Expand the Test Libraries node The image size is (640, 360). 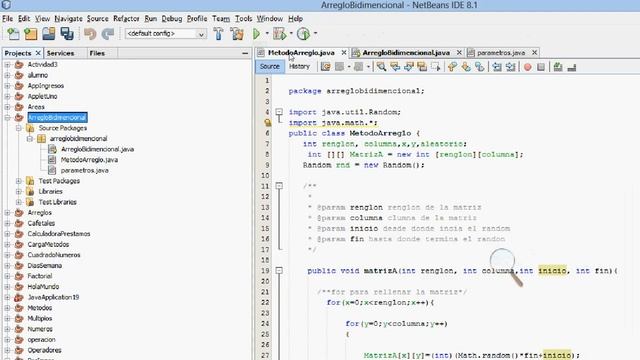(x=19, y=202)
